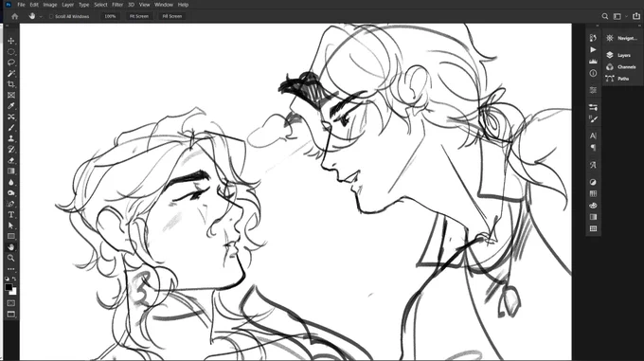Click the Share icon top right

click(x=636, y=16)
